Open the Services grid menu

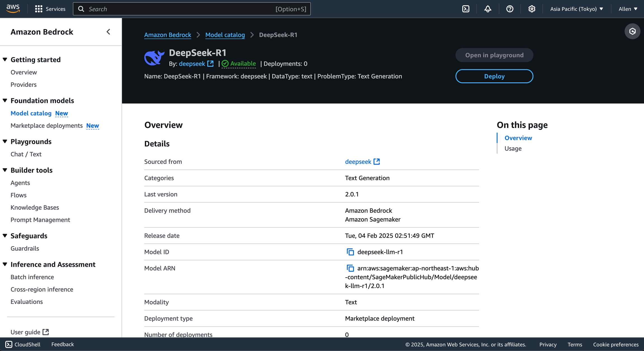(50, 9)
